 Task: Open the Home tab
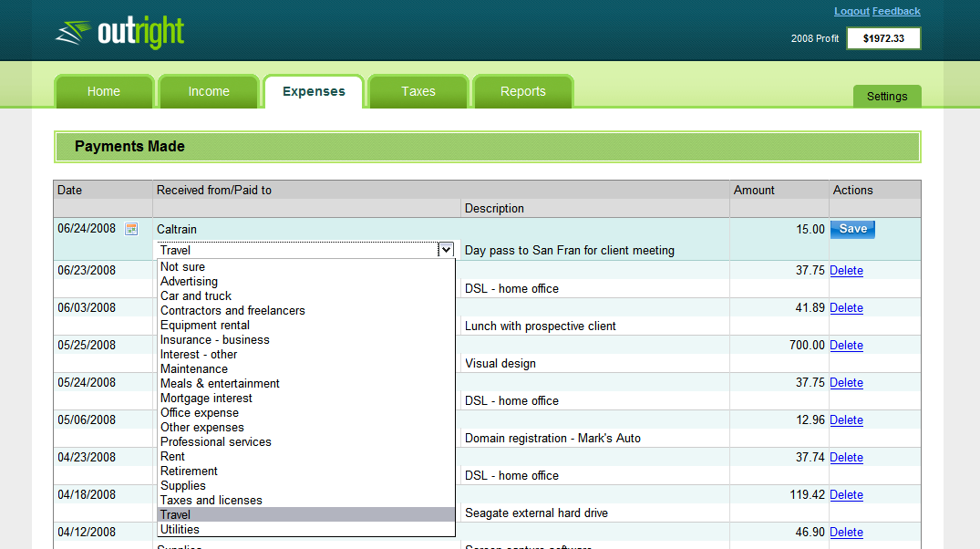104,91
